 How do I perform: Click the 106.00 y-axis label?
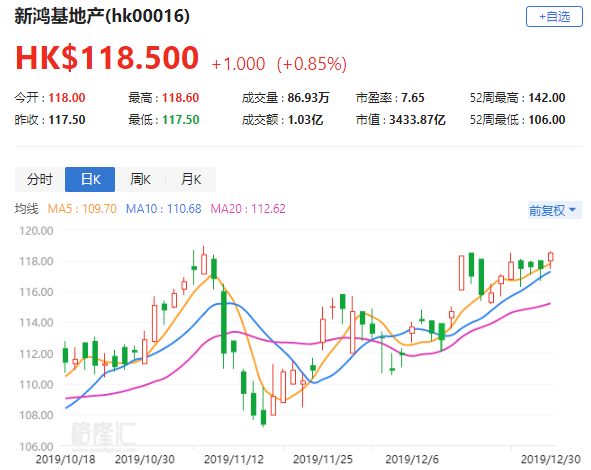coord(36,447)
